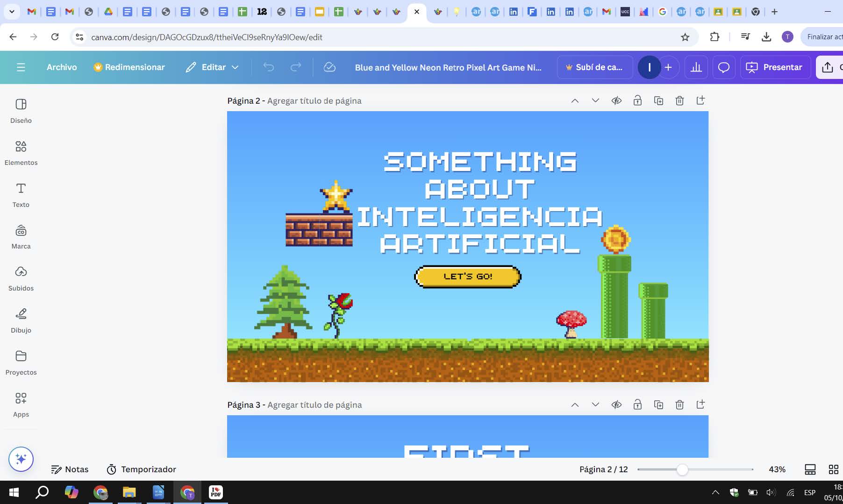The height and width of the screenshot is (504, 843).
Task: Open the Elementos panel in sidebar
Action: (21, 153)
